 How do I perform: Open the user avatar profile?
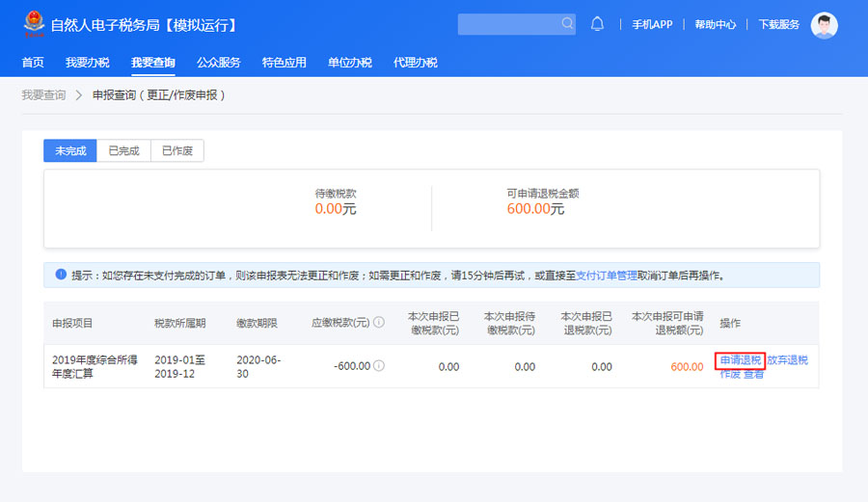pyautogui.click(x=824, y=25)
